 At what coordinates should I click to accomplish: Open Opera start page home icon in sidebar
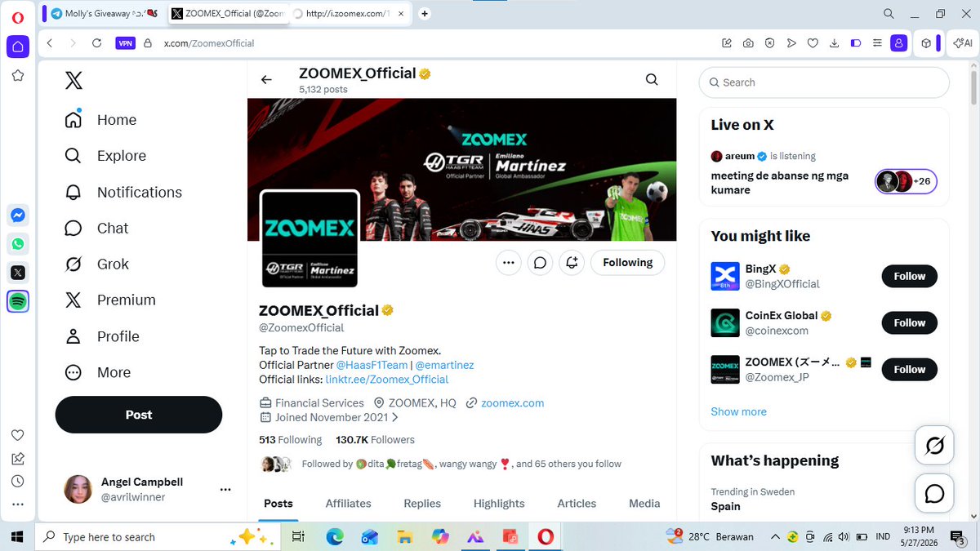(x=18, y=47)
